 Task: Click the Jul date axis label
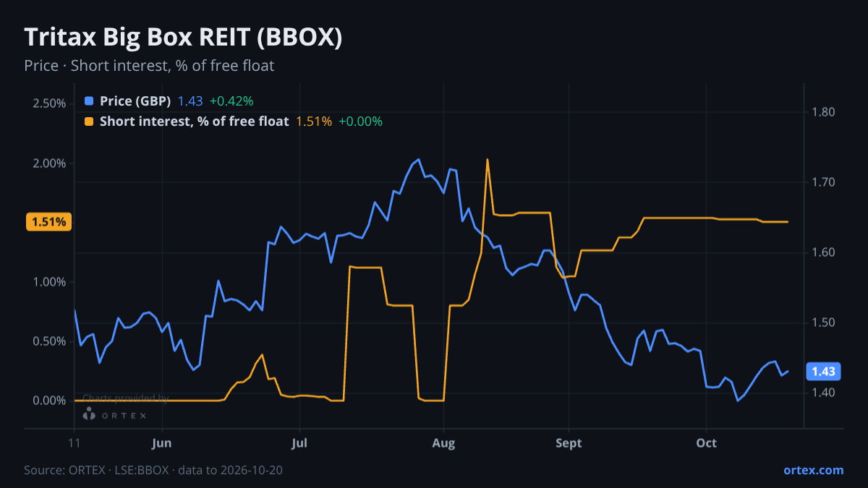299,443
